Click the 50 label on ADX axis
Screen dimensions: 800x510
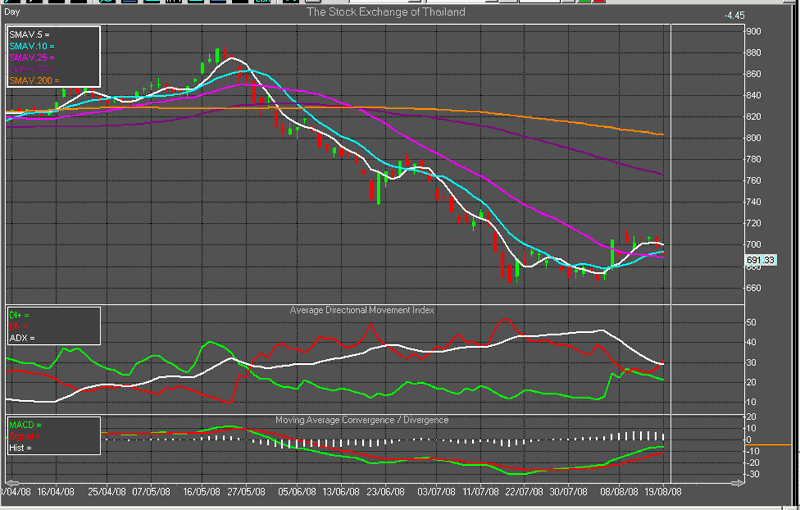click(751, 323)
